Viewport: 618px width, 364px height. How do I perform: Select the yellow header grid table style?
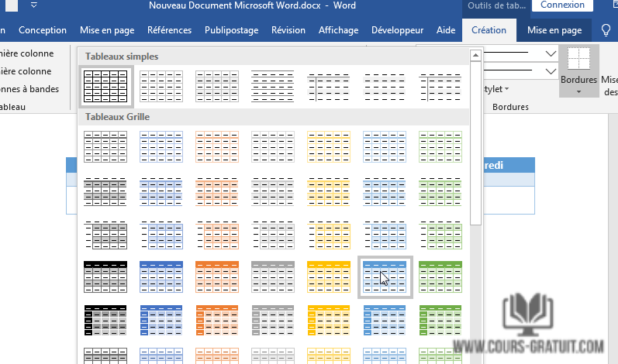tap(329, 276)
